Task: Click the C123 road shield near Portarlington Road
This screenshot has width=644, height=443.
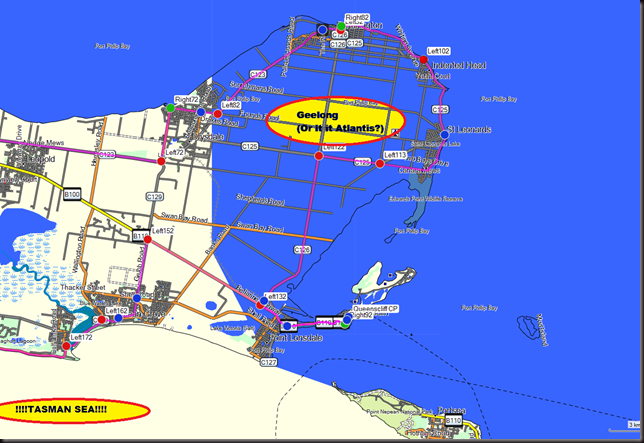Action: click(x=258, y=75)
